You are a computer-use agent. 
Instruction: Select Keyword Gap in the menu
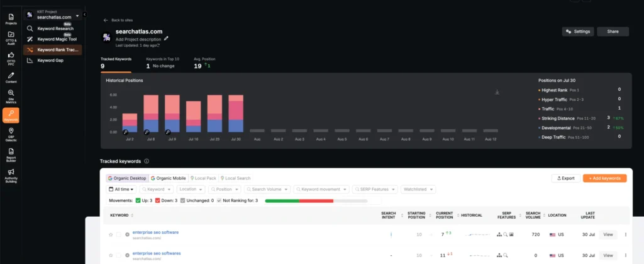click(50, 60)
